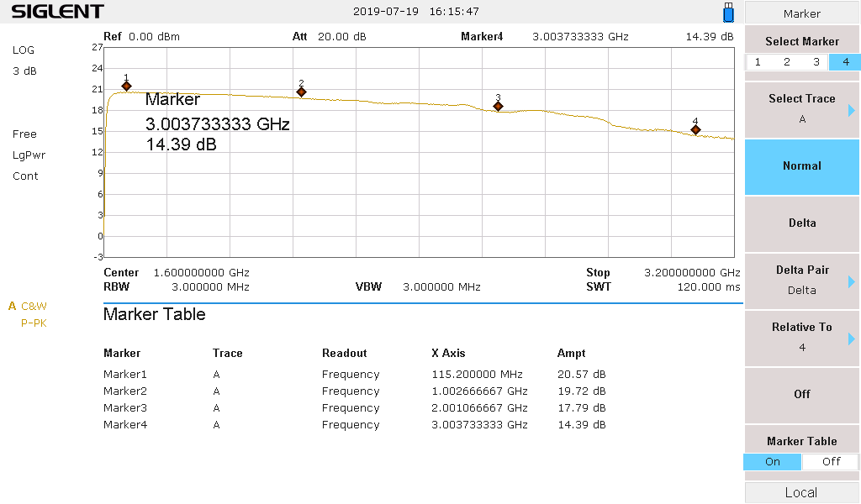Click the VBW 3.000000 MHz value
Viewport: 861px width, 504px height.
441,286
